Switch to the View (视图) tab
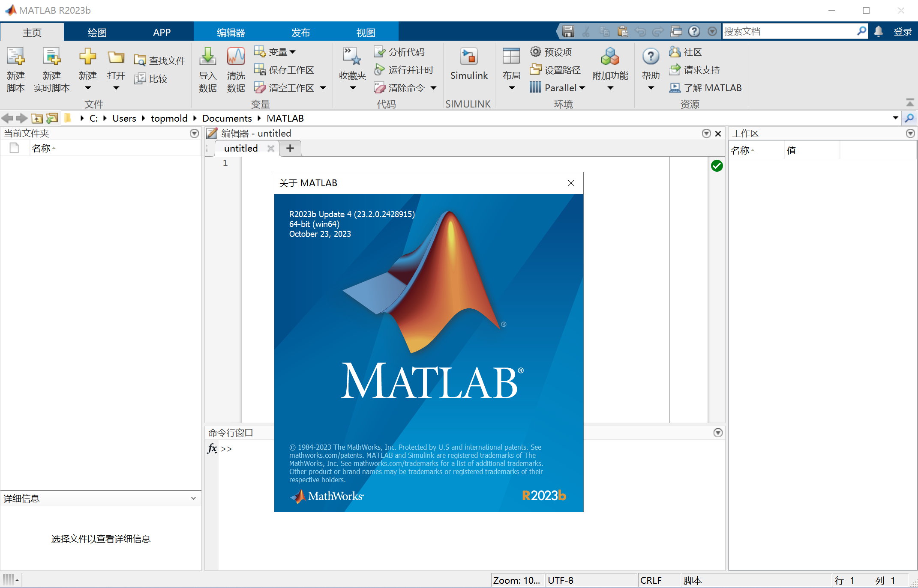 click(x=366, y=33)
